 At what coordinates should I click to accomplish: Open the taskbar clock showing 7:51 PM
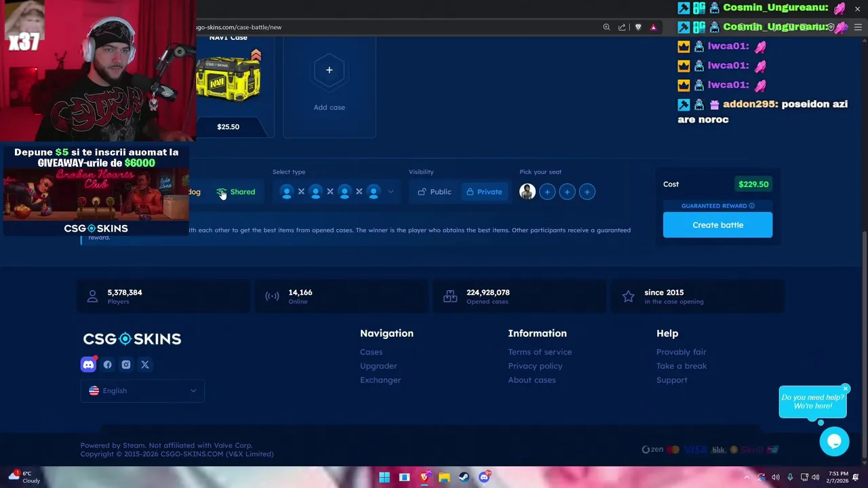(x=837, y=477)
